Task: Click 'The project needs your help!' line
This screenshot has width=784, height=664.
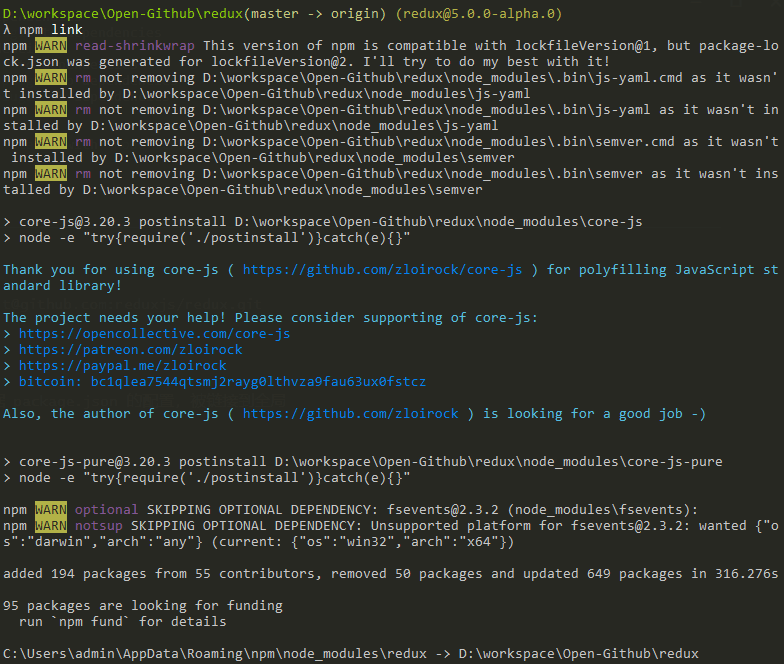Action: point(270,318)
